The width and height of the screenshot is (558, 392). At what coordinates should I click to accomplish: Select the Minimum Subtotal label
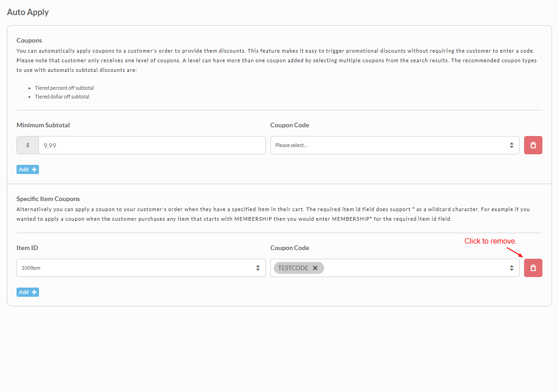tap(43, 125)
